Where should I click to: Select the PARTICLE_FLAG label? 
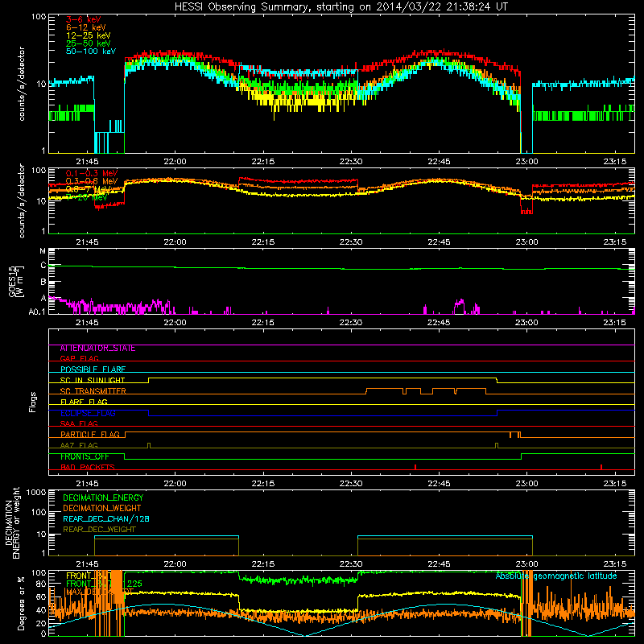[90, 435]
